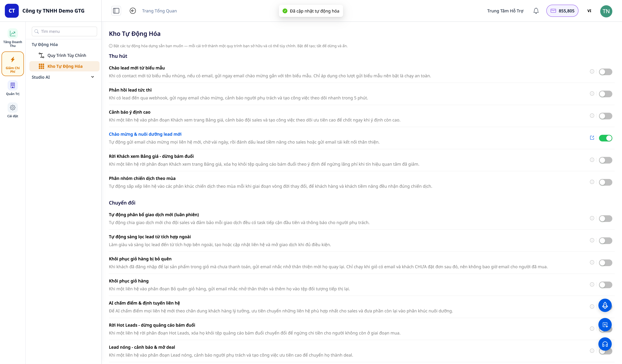Click info icon for Cảnh báo ý định cao
Screen dimensions: 622x364
tap(592, 116)
